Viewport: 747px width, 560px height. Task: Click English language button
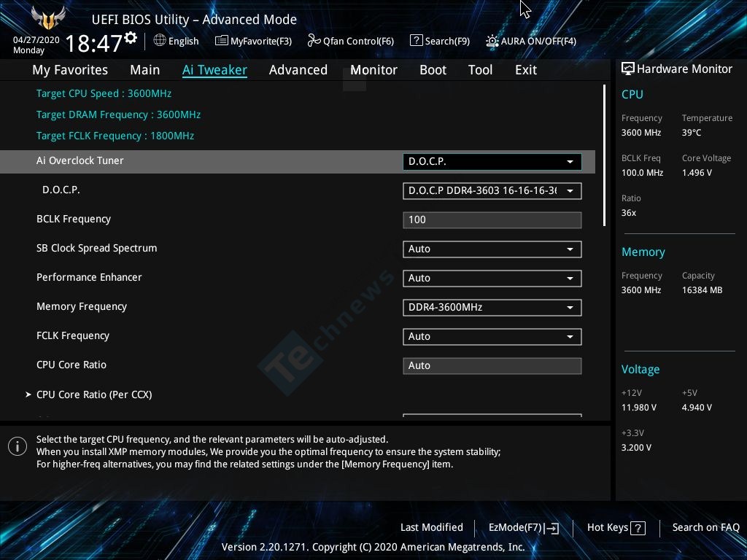click(177, 41)
